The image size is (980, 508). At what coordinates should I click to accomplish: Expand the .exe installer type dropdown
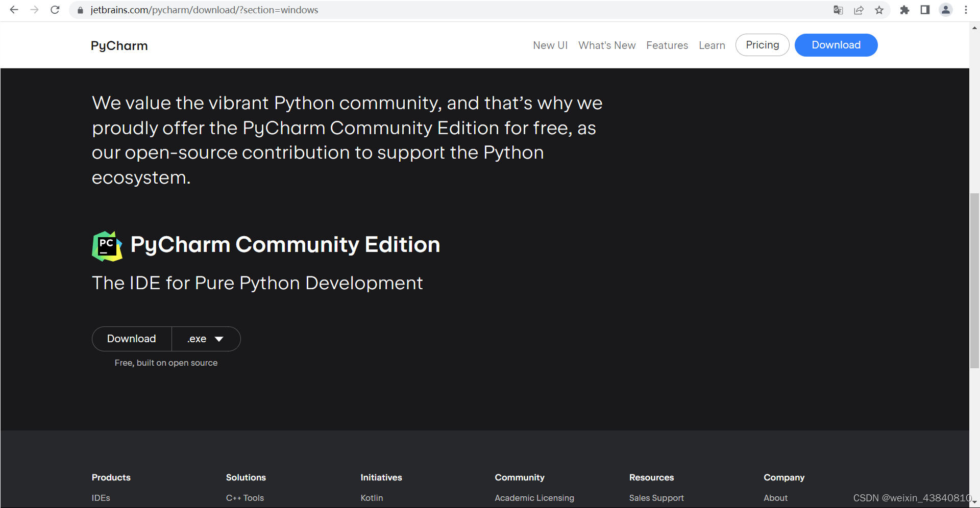pyautogui.click(x=206, y=339)
